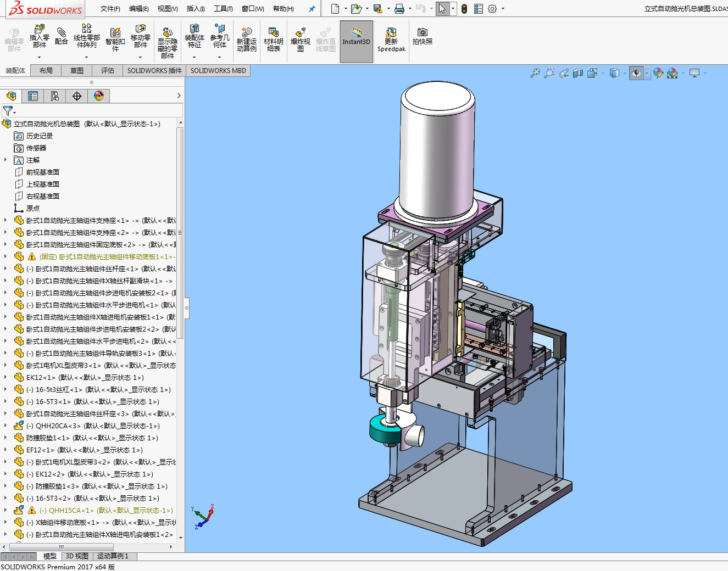Screen dimensions: 728x571
Task: Open the DisplayManager color wheel tab
Action: pos(99,96)
